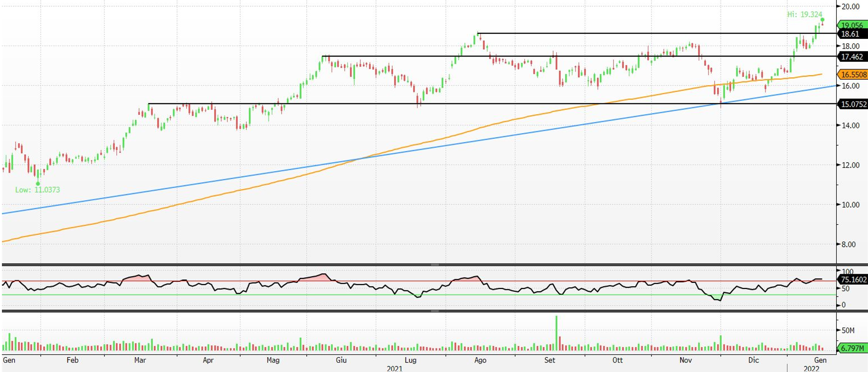Image resolution: width=868 pixels, height=372 pixels.
Task: Click the Dic month label
Action: coord(754,360)
